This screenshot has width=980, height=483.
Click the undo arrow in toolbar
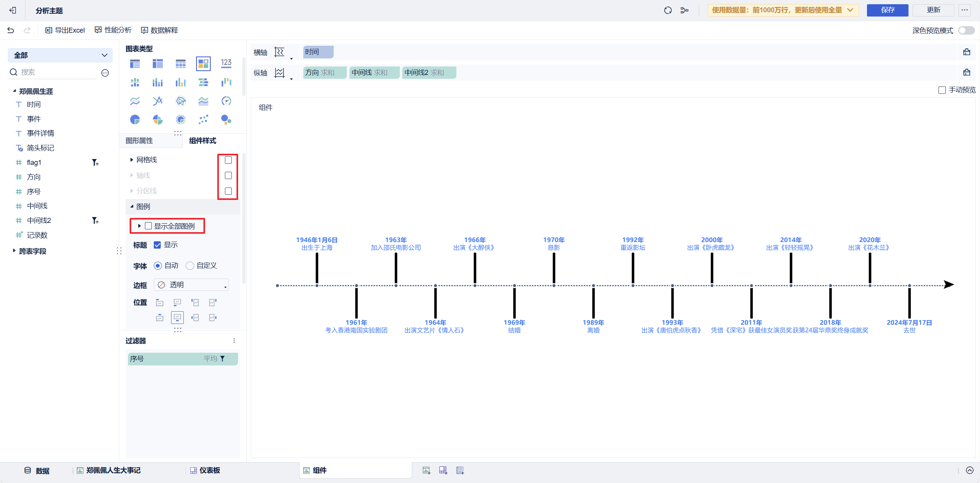[11, 30]
